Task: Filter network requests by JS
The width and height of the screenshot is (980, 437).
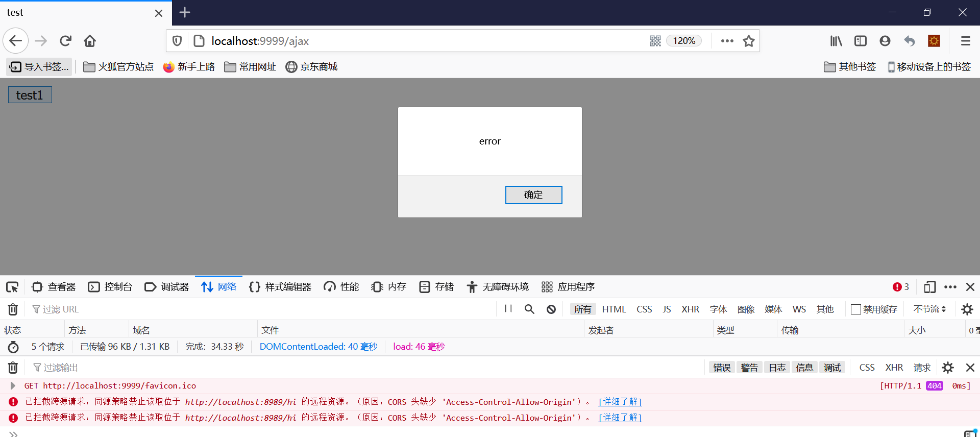Action: coord(667,309)
